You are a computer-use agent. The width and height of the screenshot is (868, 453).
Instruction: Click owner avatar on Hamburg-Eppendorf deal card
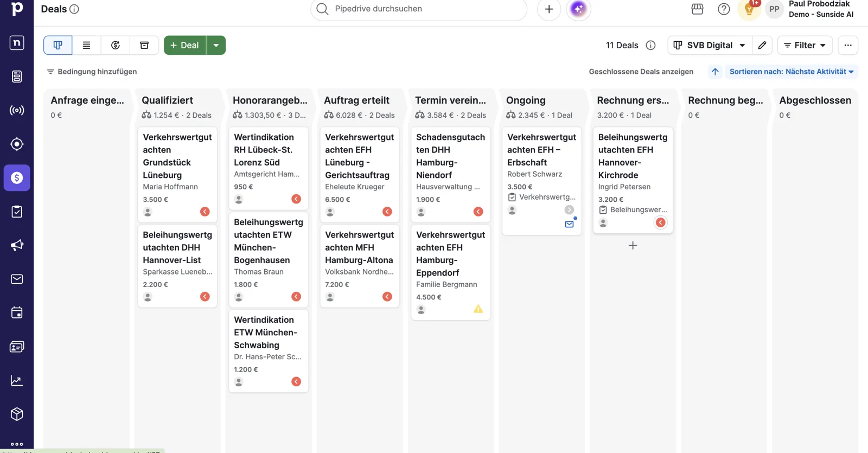(x=421, y=309)
